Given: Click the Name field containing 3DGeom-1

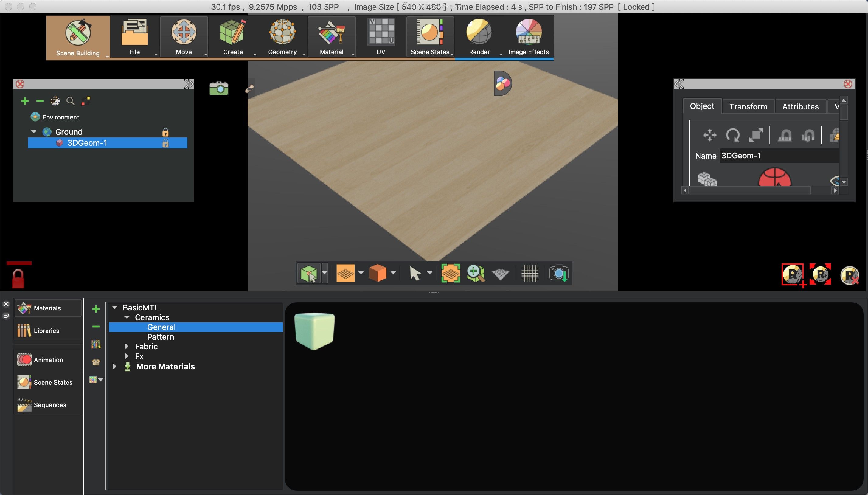Looking at the screenshot, I should (x=779, y=156).
